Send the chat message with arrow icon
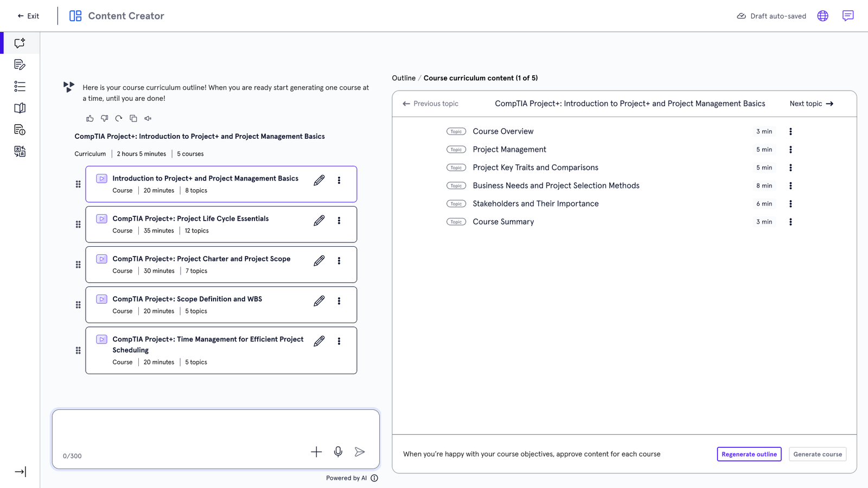The image size is (868, 488). click(360, 452)
